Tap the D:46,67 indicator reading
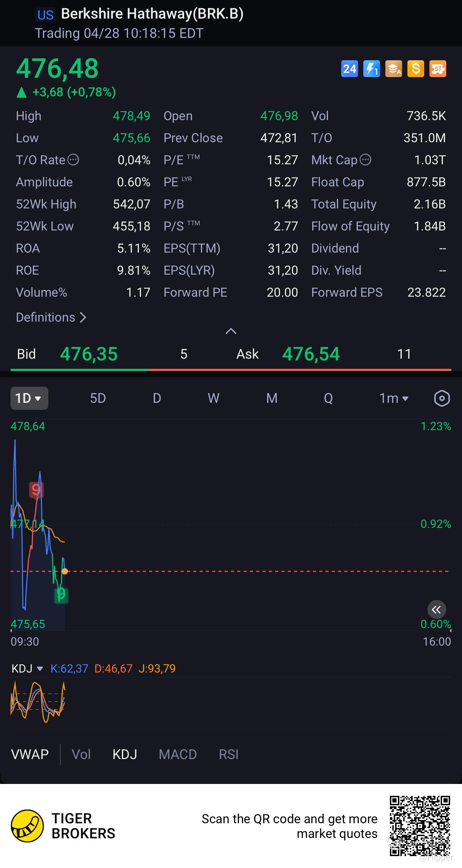The width and height of the screenshot is (462, 868). coord(113,669)
